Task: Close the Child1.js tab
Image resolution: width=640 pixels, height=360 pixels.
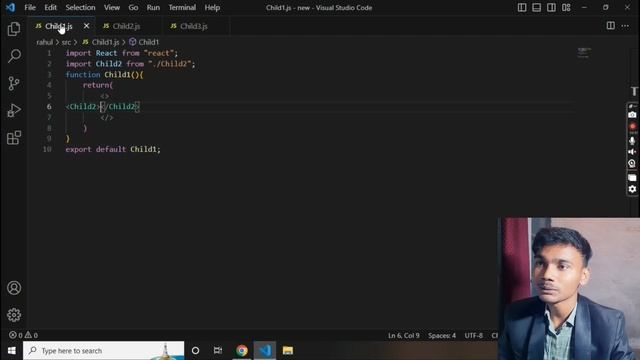Action: [87, 26]
